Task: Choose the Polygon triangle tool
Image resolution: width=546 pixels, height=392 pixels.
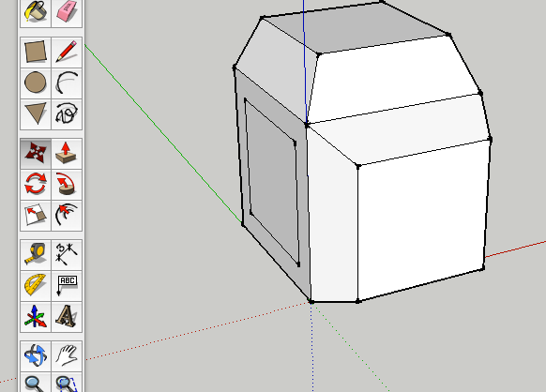Action: click(36, 113)
